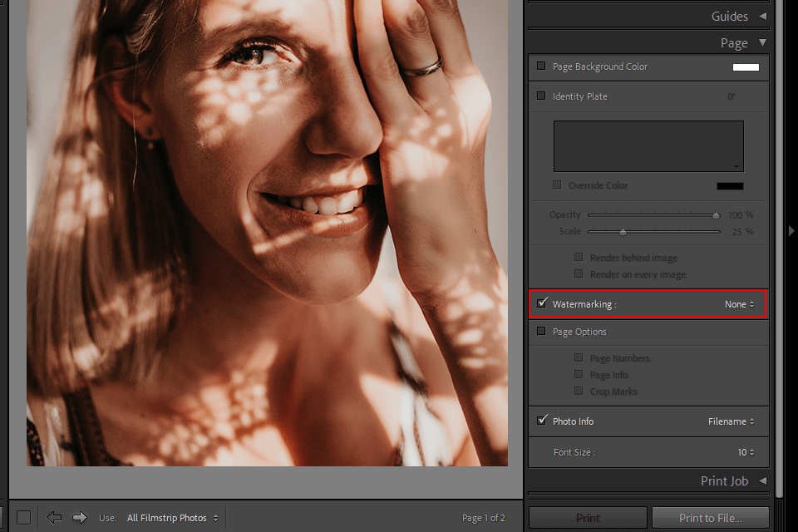The image size is (798, 532).
Task: Open the Photo Info Filename dropdown
Action: click(731, 421)
